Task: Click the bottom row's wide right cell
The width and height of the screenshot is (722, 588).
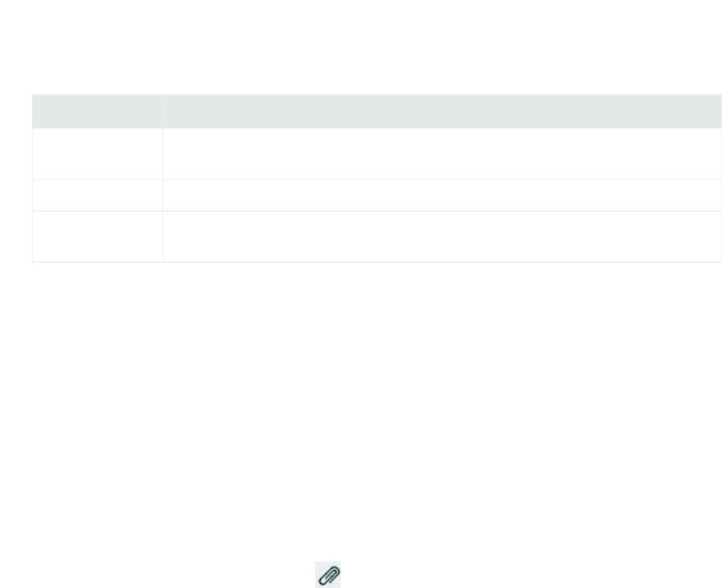Action: 442,237
